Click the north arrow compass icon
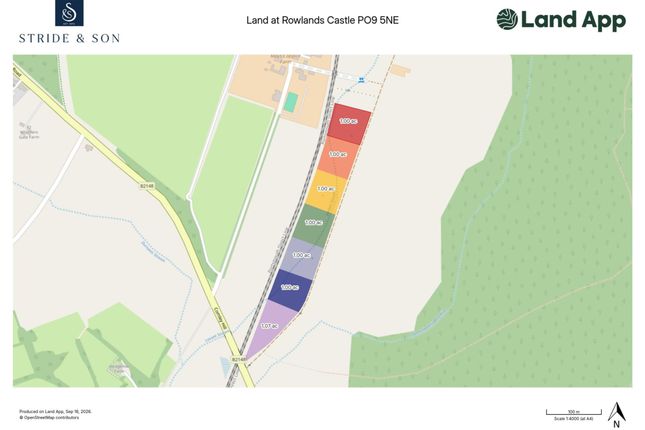The image size is (645, 430). pyautogui.click(x=616, y=415)
